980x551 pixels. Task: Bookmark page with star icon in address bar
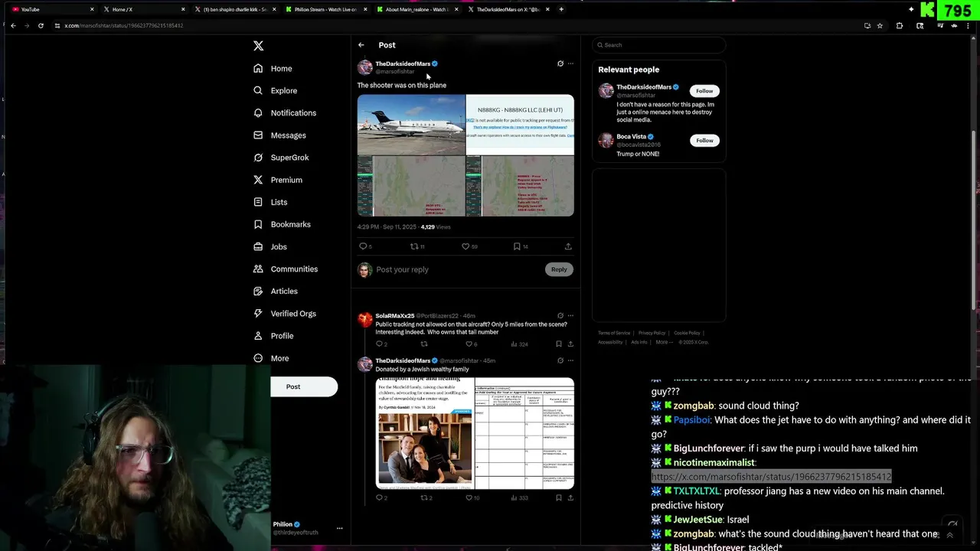[880, 25]
